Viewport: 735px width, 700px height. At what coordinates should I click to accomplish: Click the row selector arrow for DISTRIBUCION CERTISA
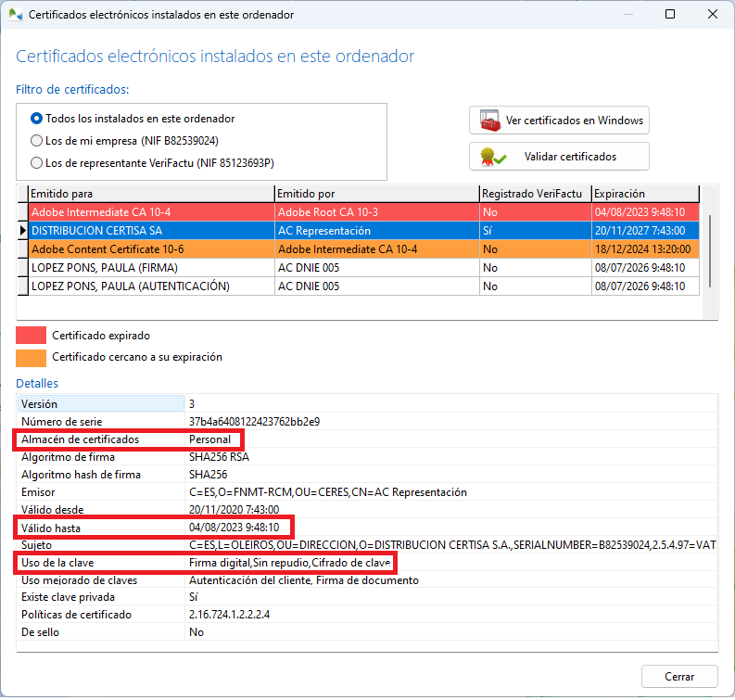tap(22, 231)
